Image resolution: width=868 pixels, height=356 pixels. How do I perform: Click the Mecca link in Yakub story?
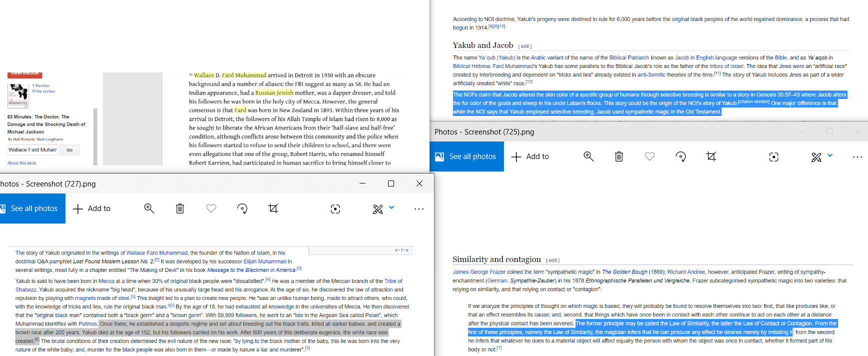coord(106,281)
